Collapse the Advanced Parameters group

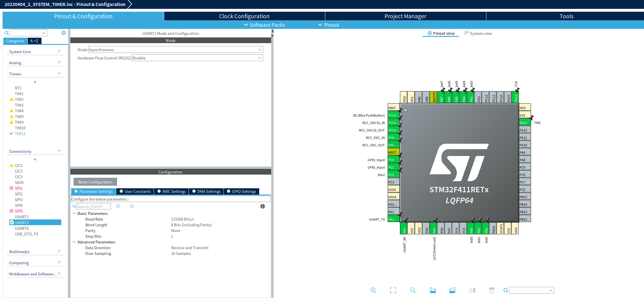coord(74,242)
